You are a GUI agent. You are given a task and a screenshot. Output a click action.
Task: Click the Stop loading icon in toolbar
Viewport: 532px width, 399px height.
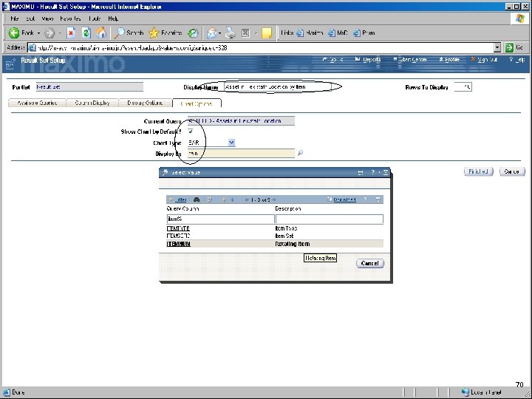coord(71,33)
